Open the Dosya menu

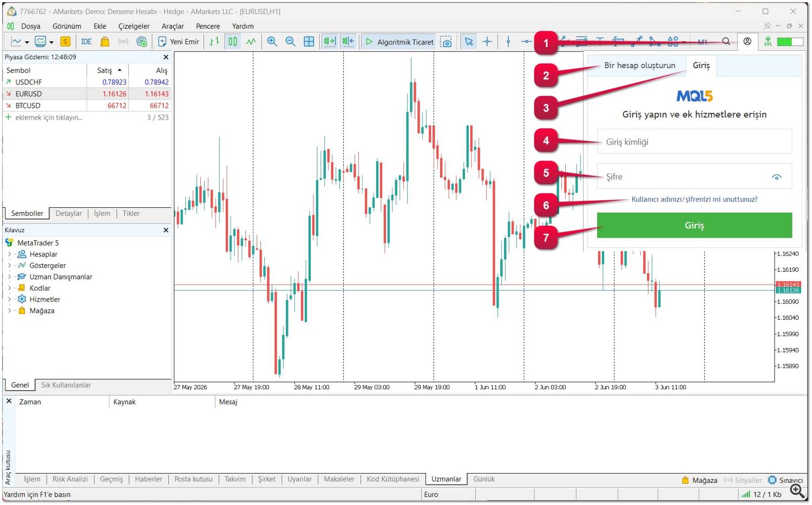(31, 26)
